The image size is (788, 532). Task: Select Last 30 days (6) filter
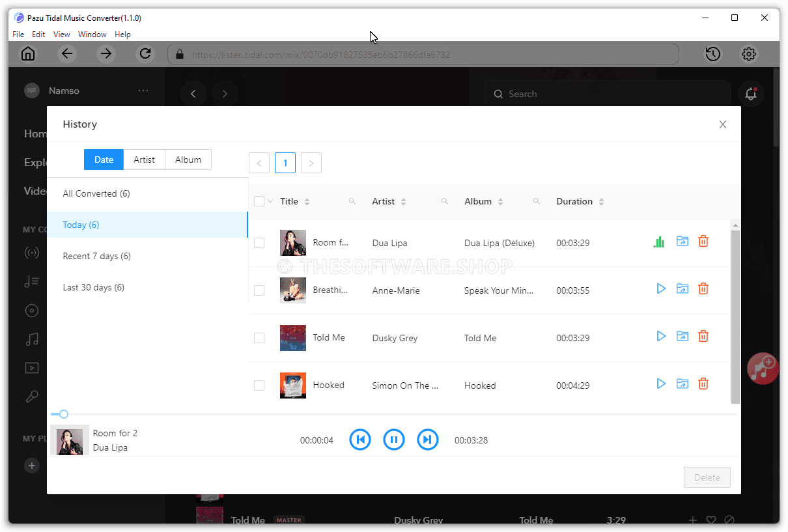147,287
